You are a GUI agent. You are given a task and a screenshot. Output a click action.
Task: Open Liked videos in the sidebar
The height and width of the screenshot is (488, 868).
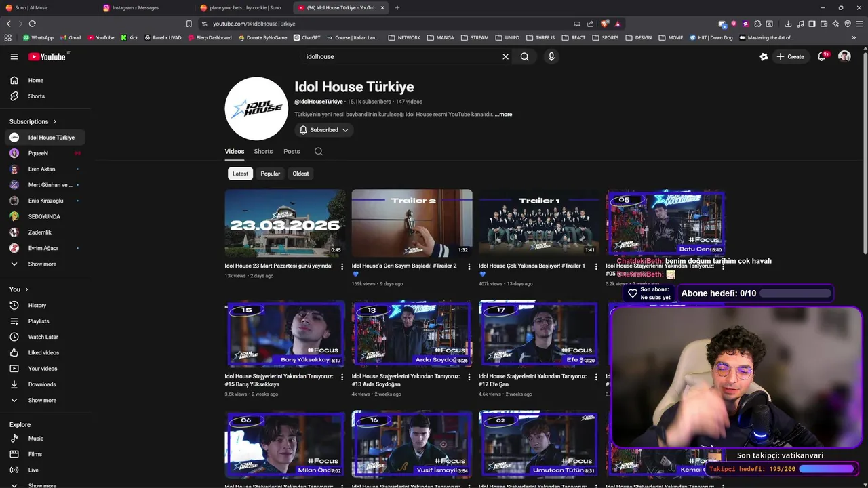[43, 352]
